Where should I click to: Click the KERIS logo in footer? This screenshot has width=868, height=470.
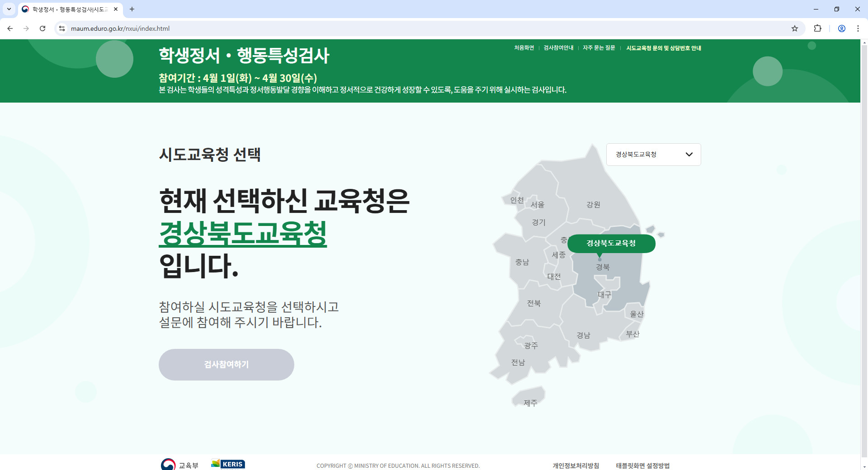coord(228,464)
